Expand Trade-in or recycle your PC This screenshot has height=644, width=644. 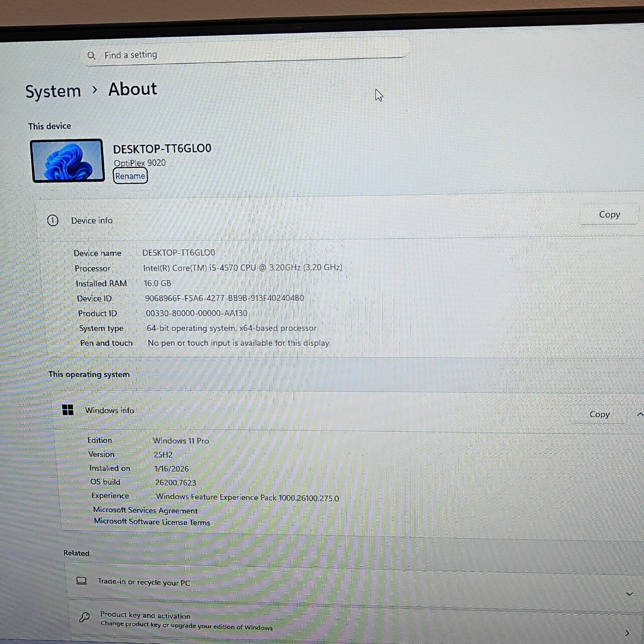(x=629, y=594)
